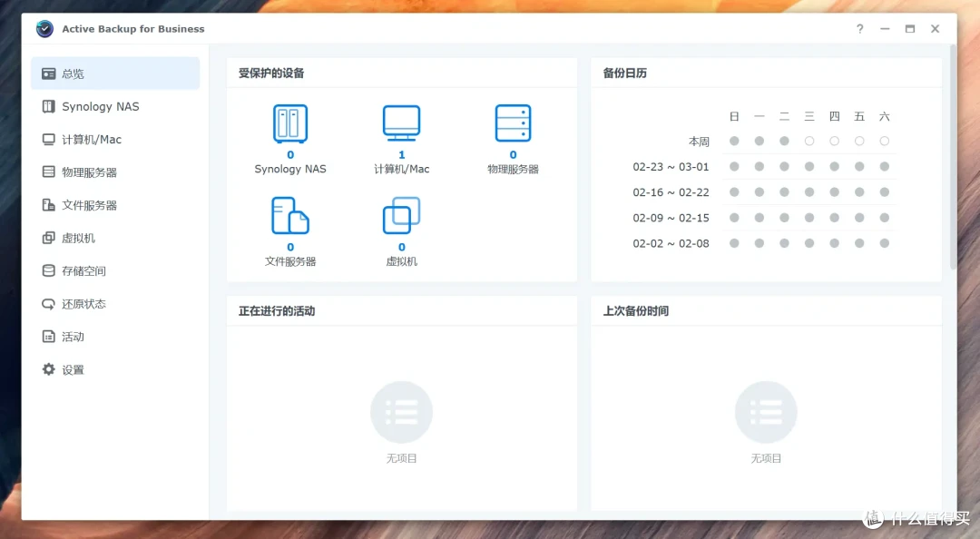Image resolution: width=980 pixels, height=539 pixels.
Task: Click the large 虚拟机 overlapping squares icon
Action: (401, 216)
